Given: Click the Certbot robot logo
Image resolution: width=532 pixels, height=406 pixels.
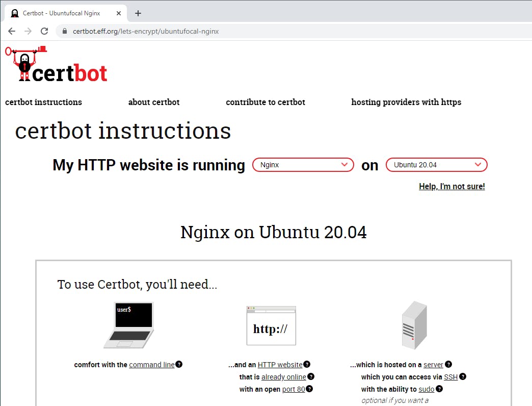Looking at the screenshot, I should pyautogui.click(x=57, y=64).
